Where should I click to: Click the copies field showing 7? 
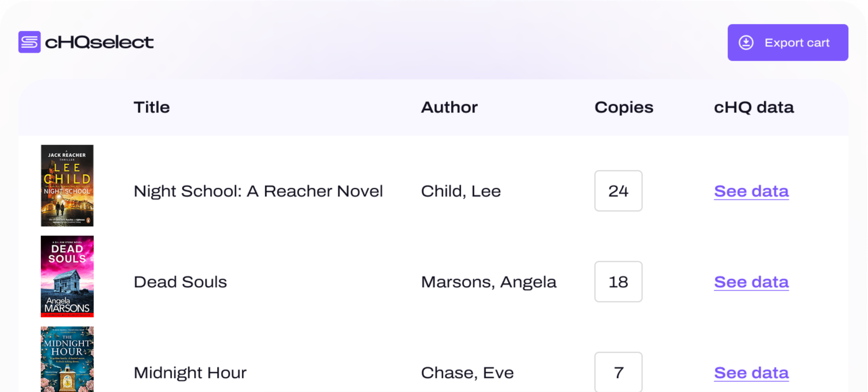coord(618,372)
